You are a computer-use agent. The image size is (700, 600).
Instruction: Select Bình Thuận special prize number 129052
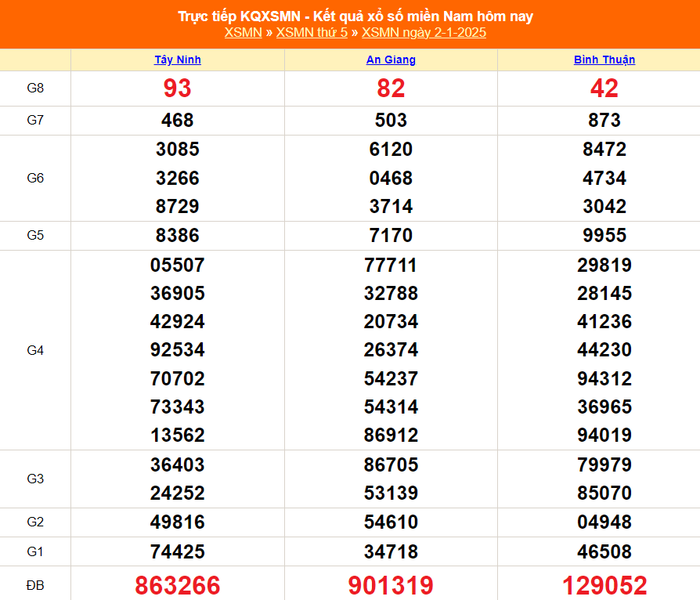(x=604, y=585)
